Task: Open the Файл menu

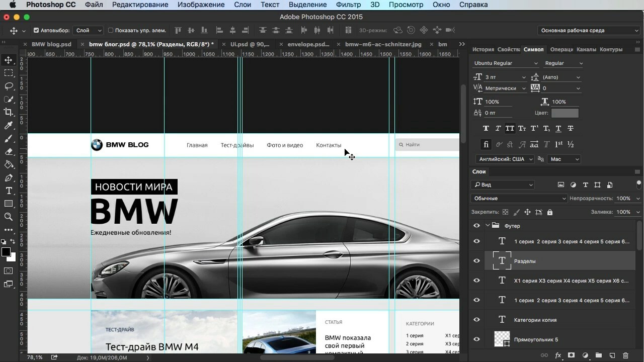Action: (x=94, y=5)
